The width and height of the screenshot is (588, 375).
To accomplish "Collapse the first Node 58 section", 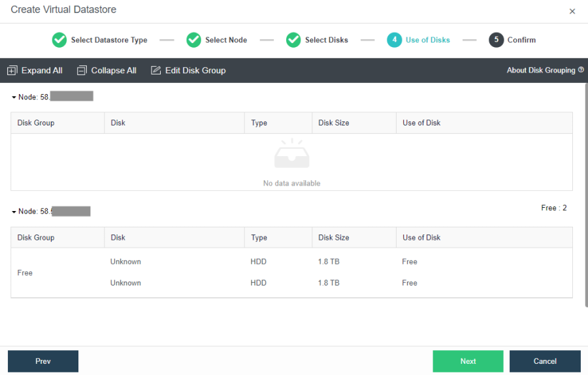I will (x=14, y=97).
